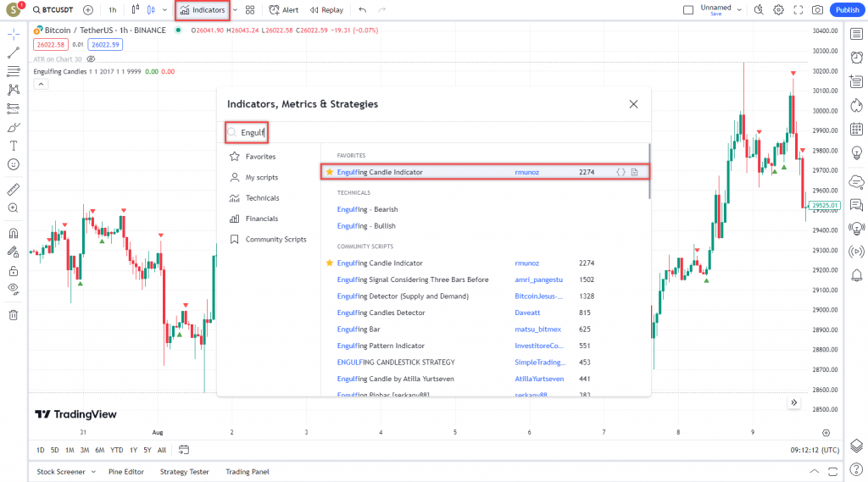Open the watchlist panel icon
The image size is (868, 482).
856,35
